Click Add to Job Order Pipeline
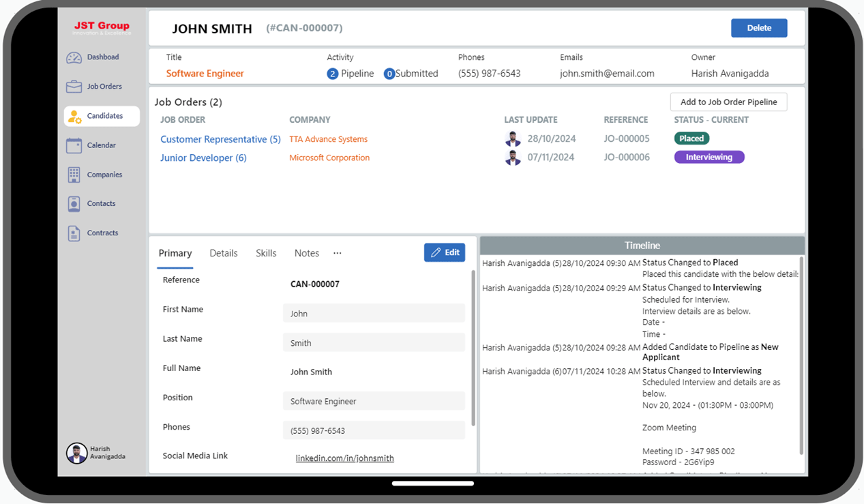 728,102
